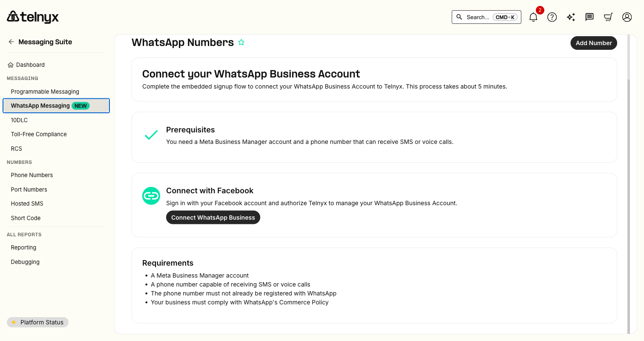Click the green link icon for Connect with Facebook
The width and height of the screenshot is (644, 341).
click(151, 196)
